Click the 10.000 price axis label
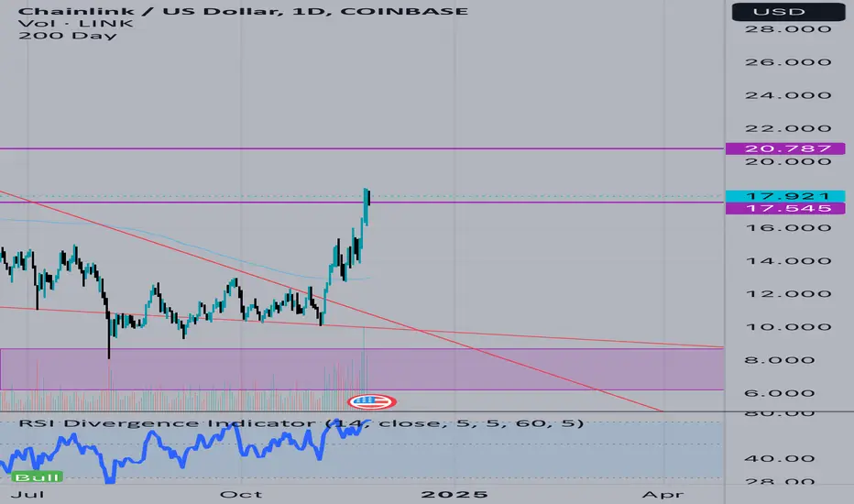This screenshot has height=504, width=854. 788,327
